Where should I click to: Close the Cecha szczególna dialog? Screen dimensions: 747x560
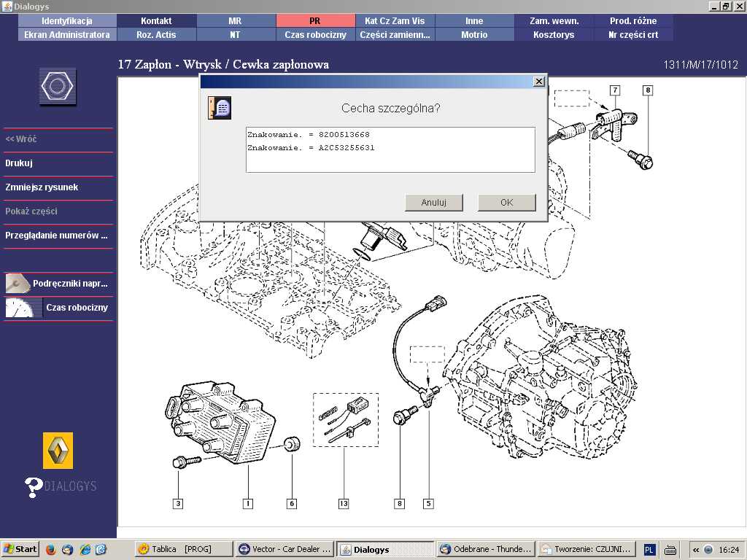[538, 82]
